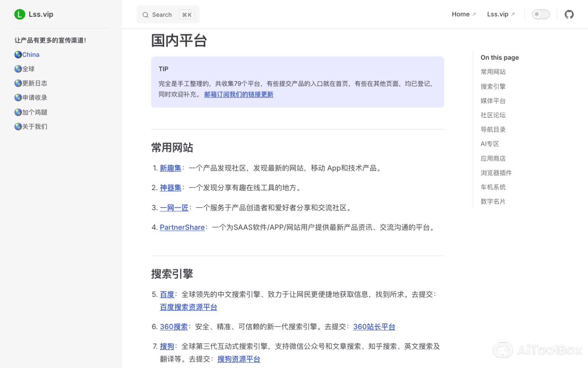Open the 百度搜索资源平台 link
Image resolution: width=588 pixels, height=368 pixels.
coord(188,307)
